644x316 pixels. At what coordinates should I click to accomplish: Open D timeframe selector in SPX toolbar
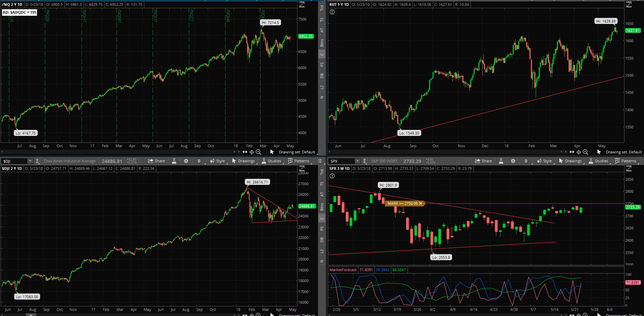point(526,161)
